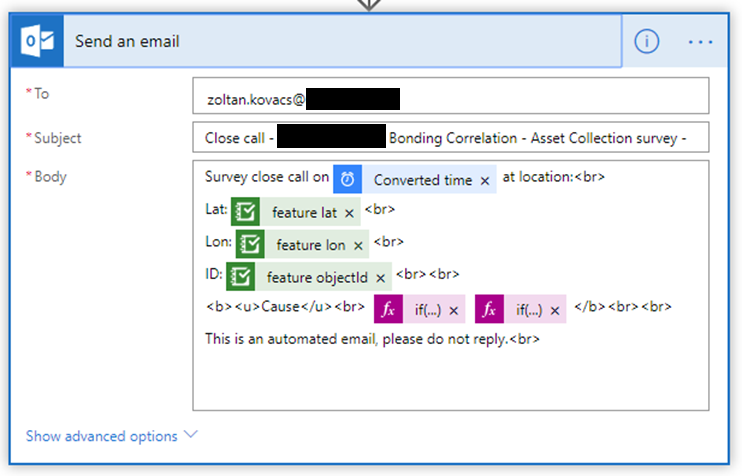Image resolution: width=742 pixels, height=476 pixels.
Task: Remove the first if(...) expression token
Action: click(454, 311)
